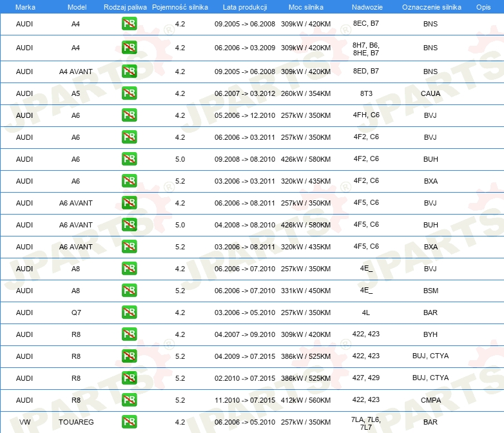Click the fuel icon in the A6 4FH, C6 row
Image resolution: width=504 pixels, height=433 pixels.
(x=129, y=115)
